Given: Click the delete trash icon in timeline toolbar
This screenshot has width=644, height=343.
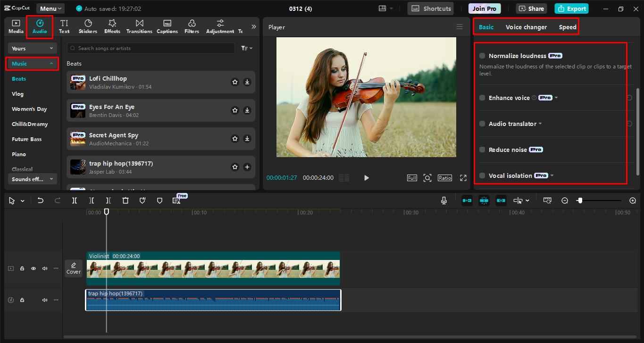Looking at the screenshot, I should pyautogui.click(x=125, y=201).
